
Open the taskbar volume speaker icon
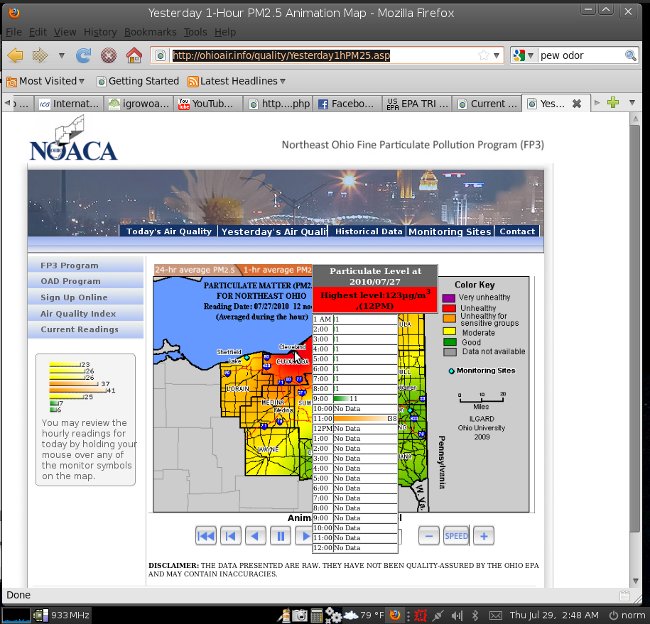click(457, 615)
